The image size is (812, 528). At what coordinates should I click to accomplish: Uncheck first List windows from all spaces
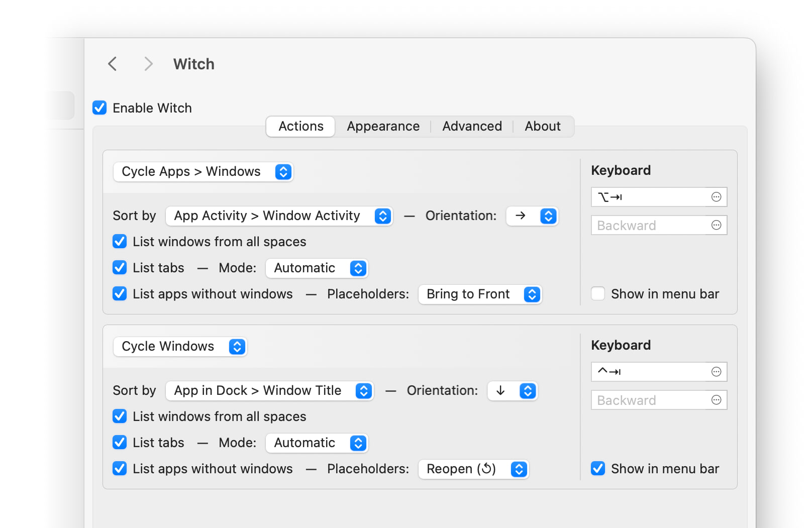[120, 241]
